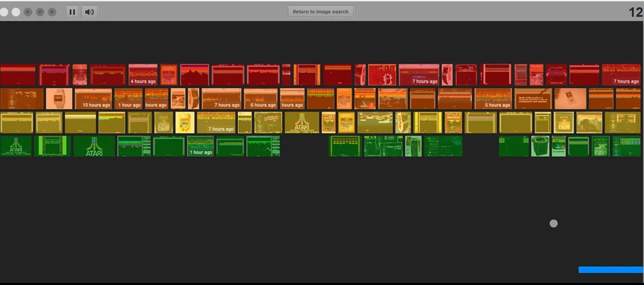644x285 pixels.
Task: Select the red brick labeled 4 hours ago
Action: coord(143,75)
